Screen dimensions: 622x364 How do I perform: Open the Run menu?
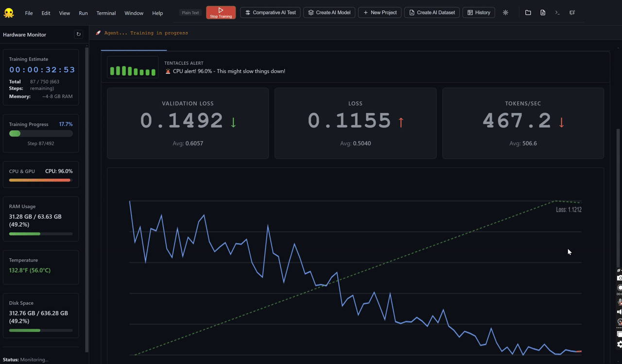click(83, 13)
